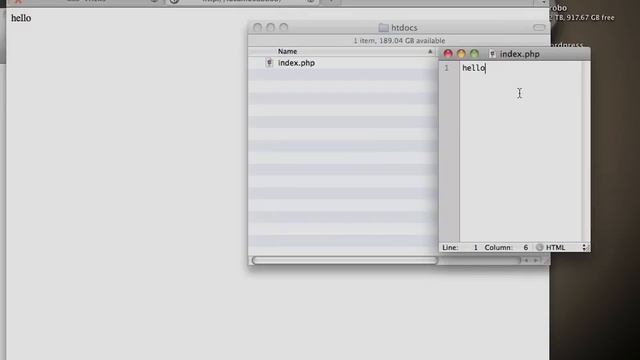This screenshot has width=640, height=360.
Task: Click the toolbar toggle pill in htdocs window
Action: (539, 27)
